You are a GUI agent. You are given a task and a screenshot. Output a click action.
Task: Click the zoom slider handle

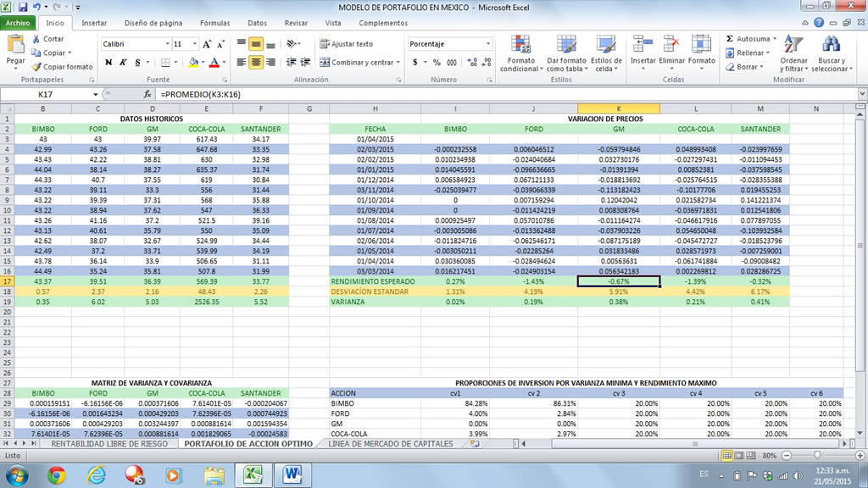coord(817,455)
